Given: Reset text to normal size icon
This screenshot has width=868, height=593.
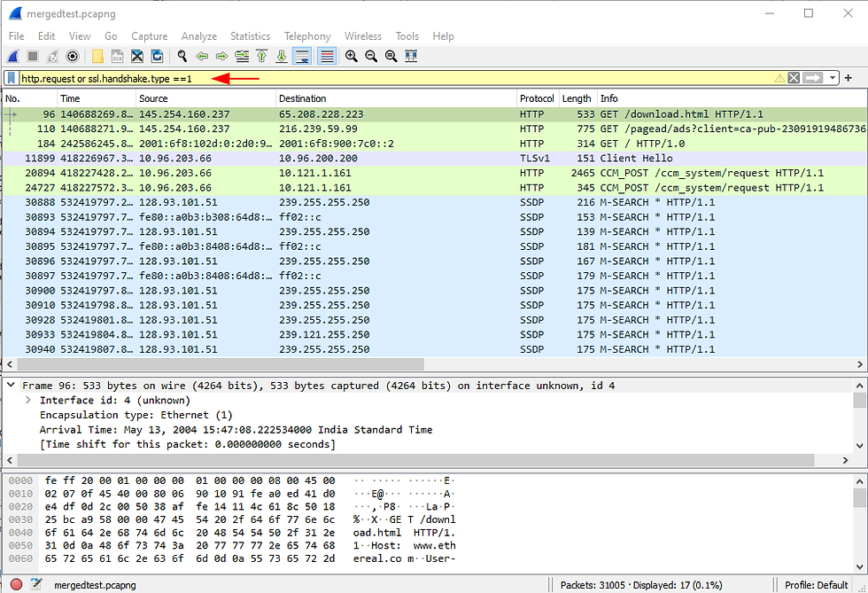Looking at the screenshot, I should tap(391, 56).
